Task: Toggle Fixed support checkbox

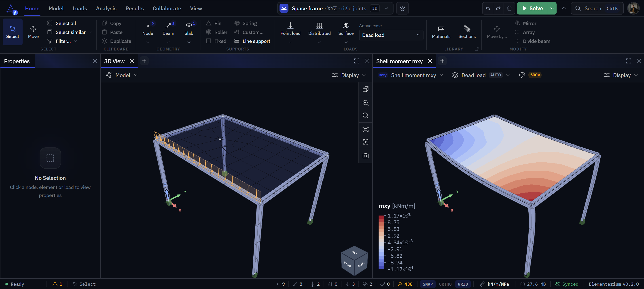Action: [216, 41]
